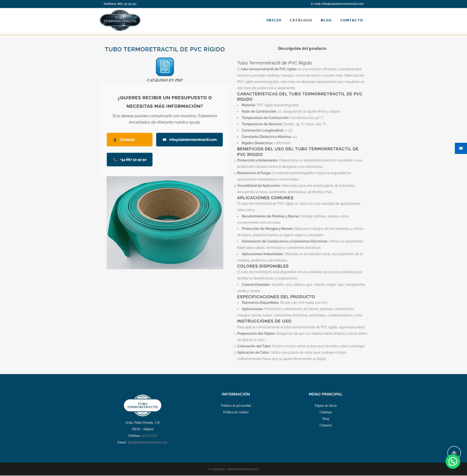The height and width of the screenshot is (476, 467).
Task: Go to Inicio in the navigation menu
Action: pyautogui.click(x=273, y=20)
